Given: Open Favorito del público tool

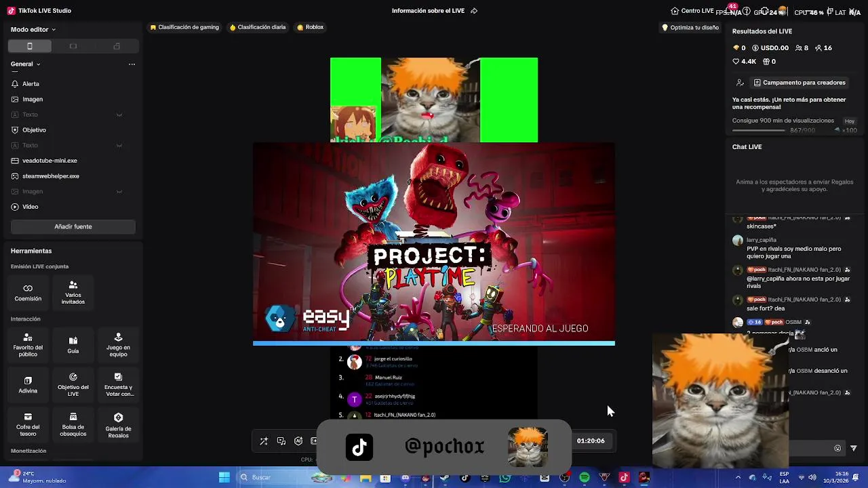Looking at the screenshot, I should 28,346.
